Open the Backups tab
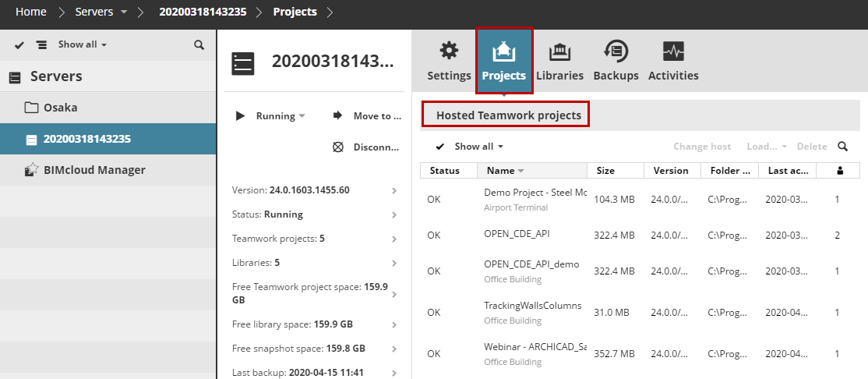 [616, 61]
